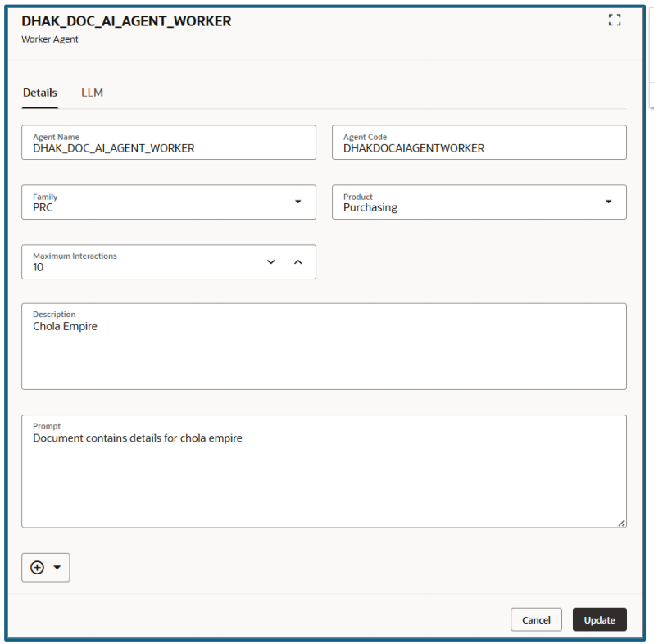Decrease Maximum Interactions with the down chevron
The image size is (654, 644).
tap(271, 262)
